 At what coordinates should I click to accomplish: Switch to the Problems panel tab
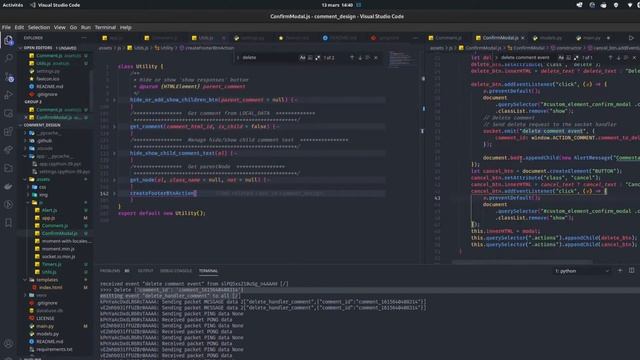click(110, 271)
